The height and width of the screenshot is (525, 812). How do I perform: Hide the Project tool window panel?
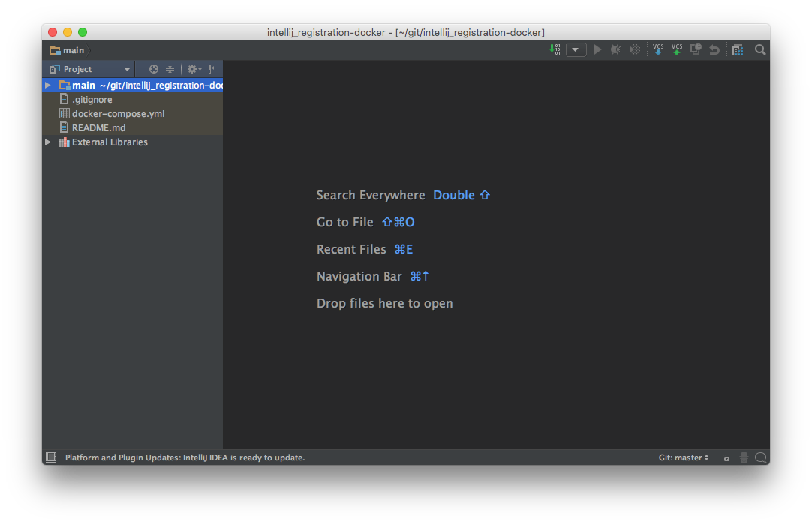(x=213, y=69)
